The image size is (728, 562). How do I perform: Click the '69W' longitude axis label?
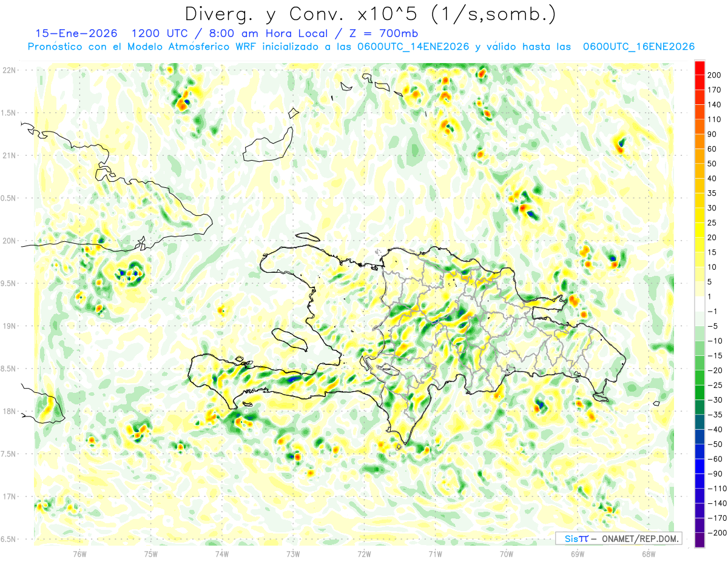click(578, 554)
